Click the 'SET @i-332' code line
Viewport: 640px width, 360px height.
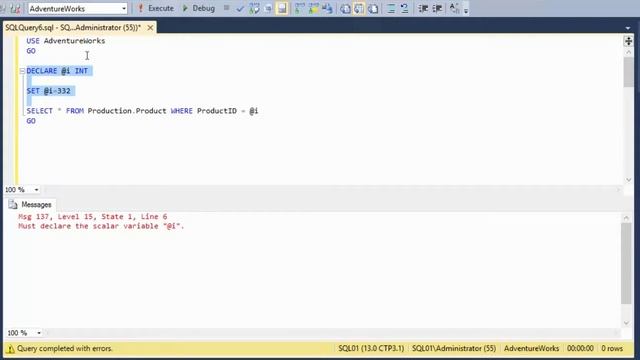click(x=49, y=91)
